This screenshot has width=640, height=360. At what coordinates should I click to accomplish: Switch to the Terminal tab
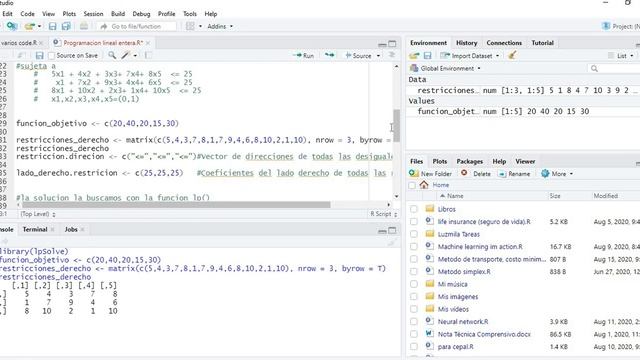(35, 229)
